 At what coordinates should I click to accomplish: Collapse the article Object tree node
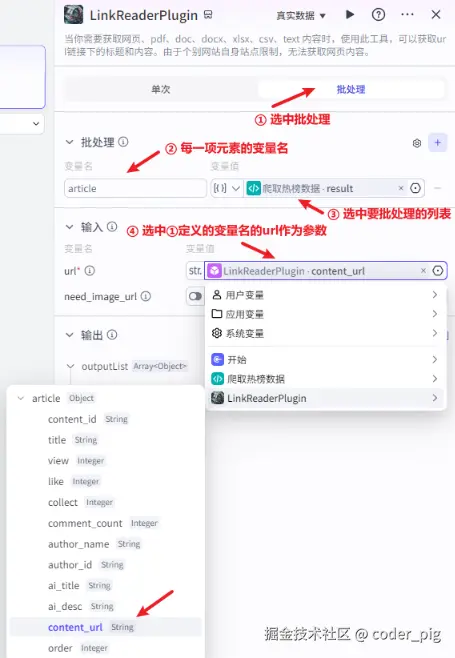tap(21, 398)
